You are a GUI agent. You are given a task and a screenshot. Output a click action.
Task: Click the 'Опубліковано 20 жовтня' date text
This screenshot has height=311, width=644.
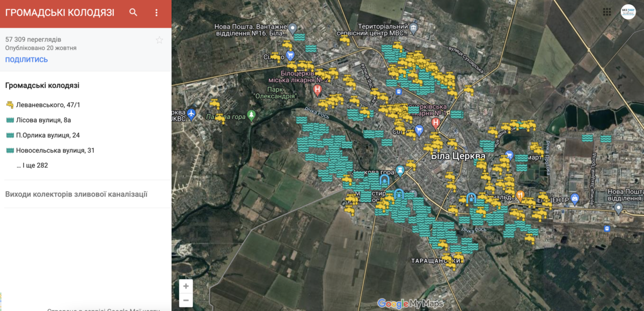[x=41, y=48]
